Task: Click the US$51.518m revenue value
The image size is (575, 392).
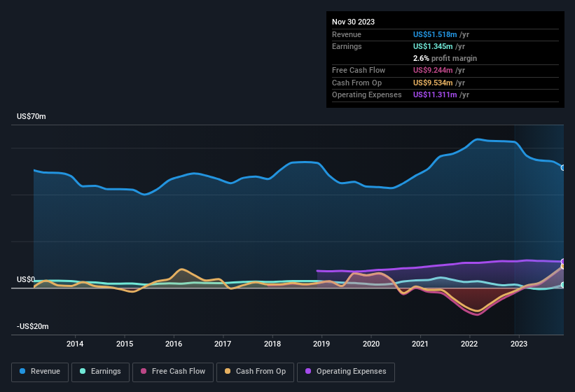Action: (x=435, y=34)
